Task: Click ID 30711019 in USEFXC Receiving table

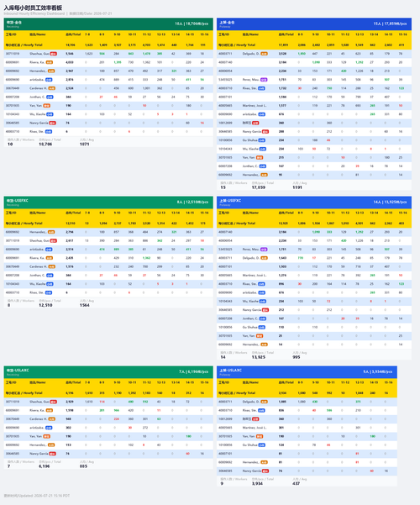Action: tap(13, 240)
